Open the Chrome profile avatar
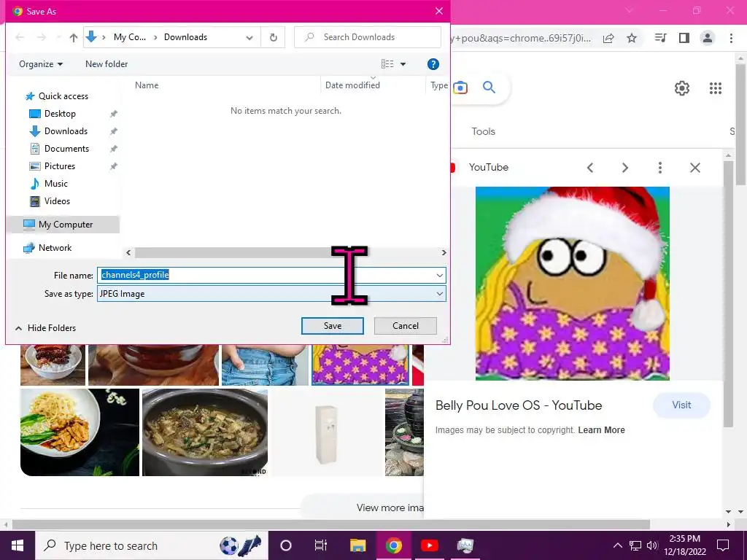This screenshot has height=560, width=747. (708, 38)
